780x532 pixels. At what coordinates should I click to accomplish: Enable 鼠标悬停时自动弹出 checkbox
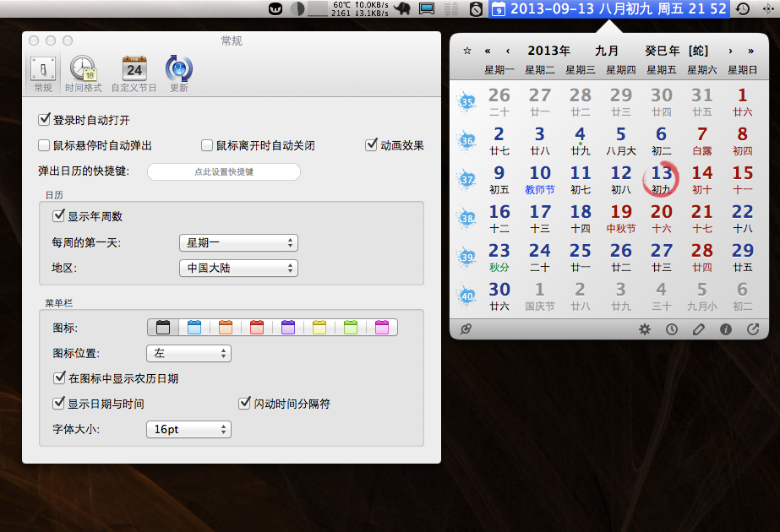click(x=44, y=145)
